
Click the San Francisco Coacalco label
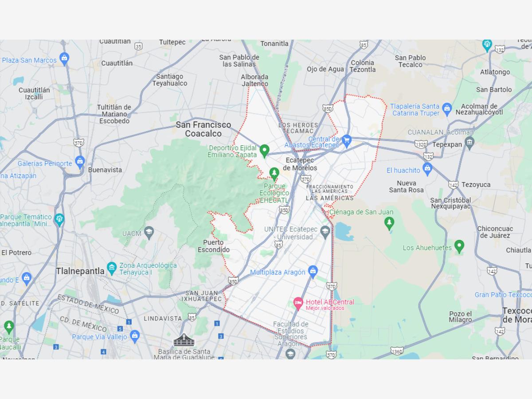point(203,129)
